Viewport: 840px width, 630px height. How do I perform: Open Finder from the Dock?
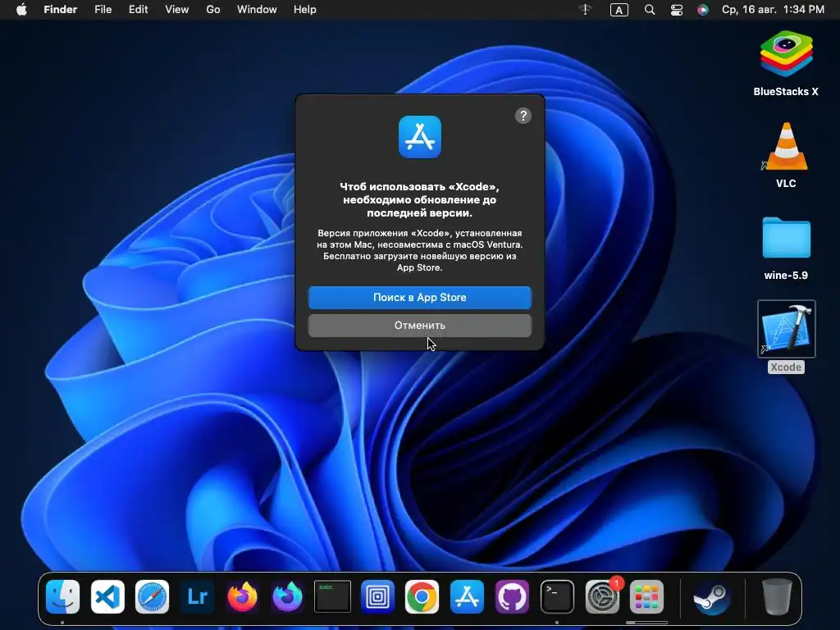(x=62, y=596)
